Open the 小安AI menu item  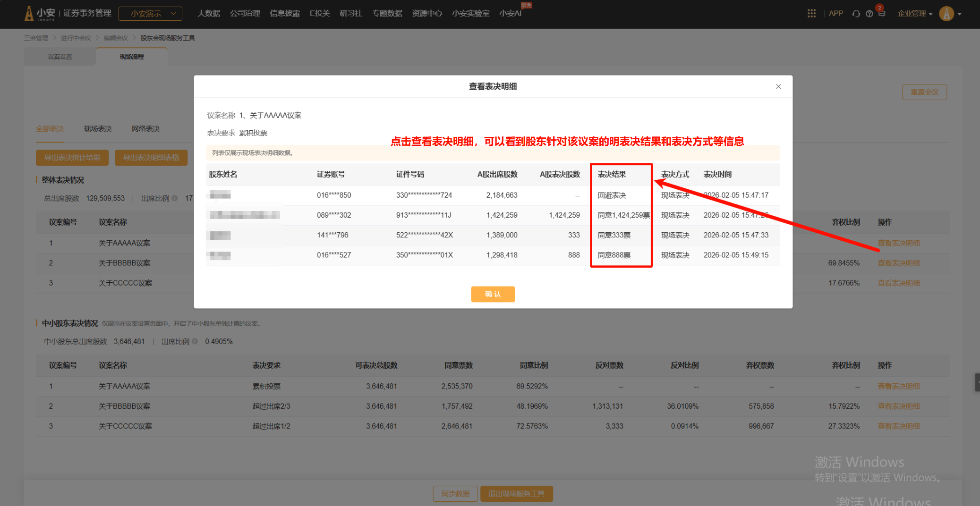pos(510,14)
